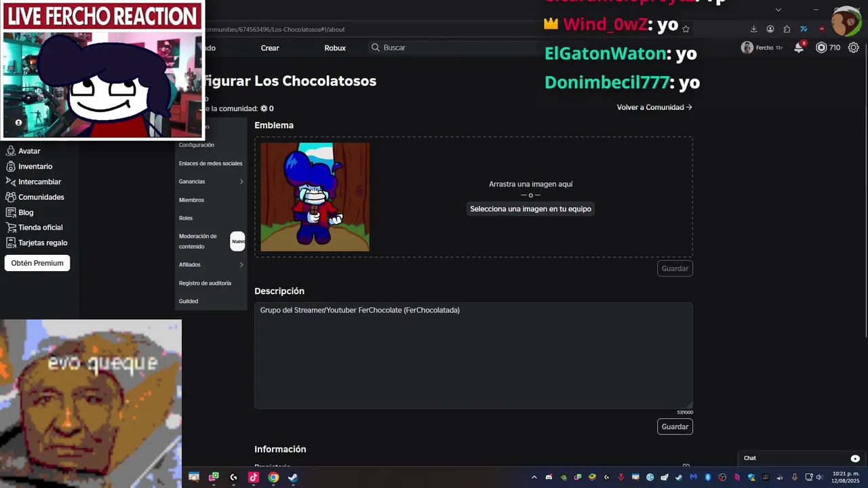The width and height of the screenshot is (868, 488).
Task: Click the community emblem image
Action: (x=315, y=197)
